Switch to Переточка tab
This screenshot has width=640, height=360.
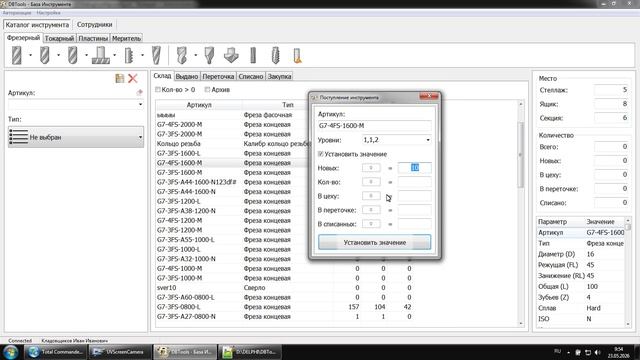pos(218,76)
